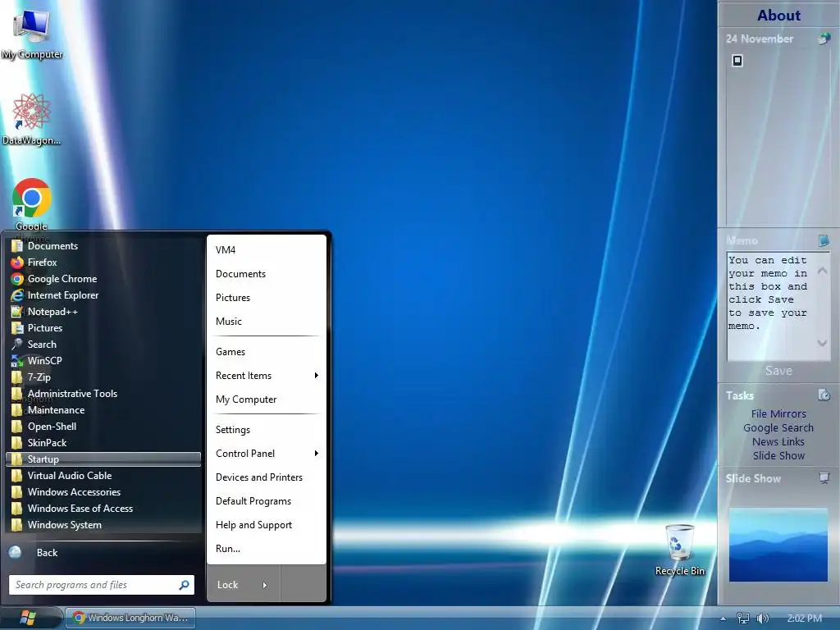Open the Google Search task link

pyautogui.click(x=778, y=427)
